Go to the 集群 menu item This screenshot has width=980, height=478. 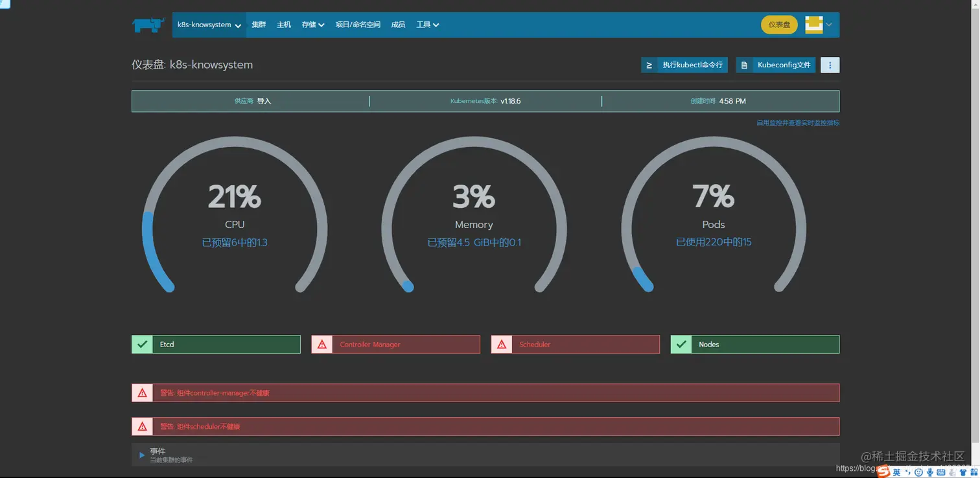click(259, 25)
